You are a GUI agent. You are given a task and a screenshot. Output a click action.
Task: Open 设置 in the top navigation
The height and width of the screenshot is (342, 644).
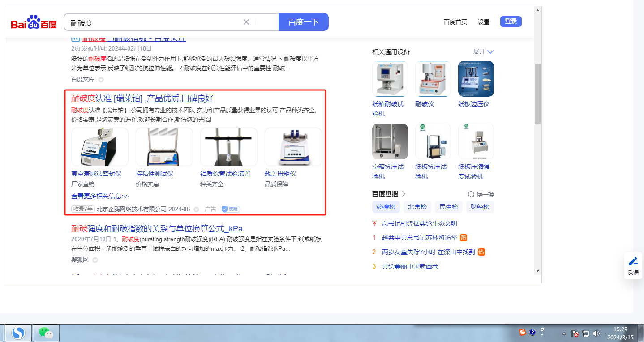[x=484, y=22]
